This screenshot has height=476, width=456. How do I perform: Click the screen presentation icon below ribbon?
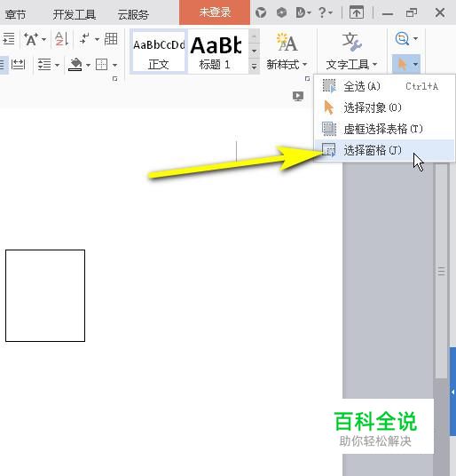click(298, 97)
